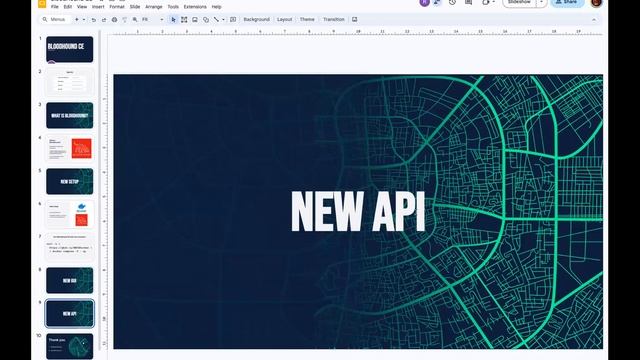Open the Slide menu

(135, 7)
